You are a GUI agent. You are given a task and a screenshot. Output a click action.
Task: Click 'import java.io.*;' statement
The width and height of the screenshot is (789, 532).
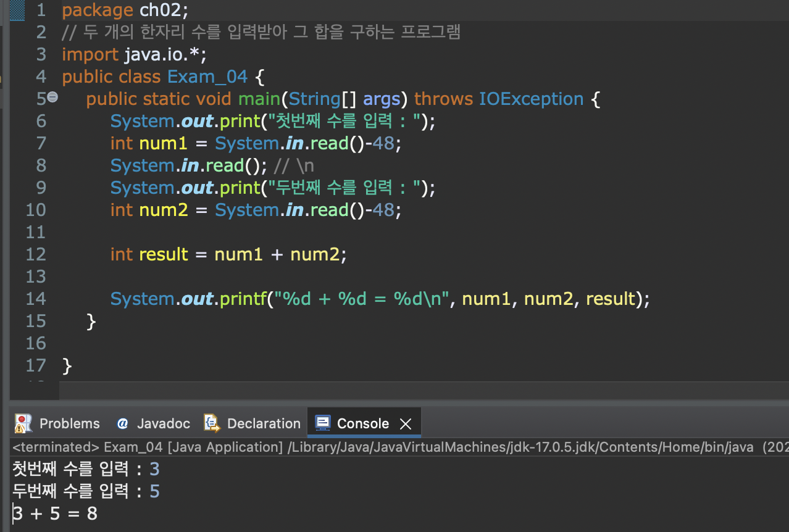click(x=134, y=54)
